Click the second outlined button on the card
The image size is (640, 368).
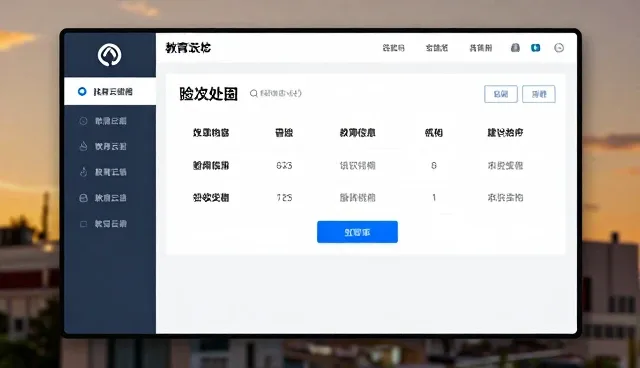coord(539,94)
